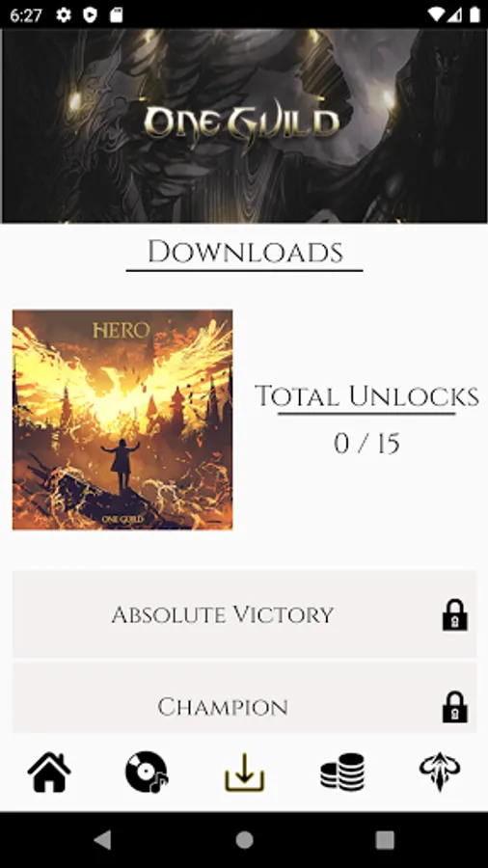Select the Absolute Victory track row
488x868 pixels.
click(244, 614)
